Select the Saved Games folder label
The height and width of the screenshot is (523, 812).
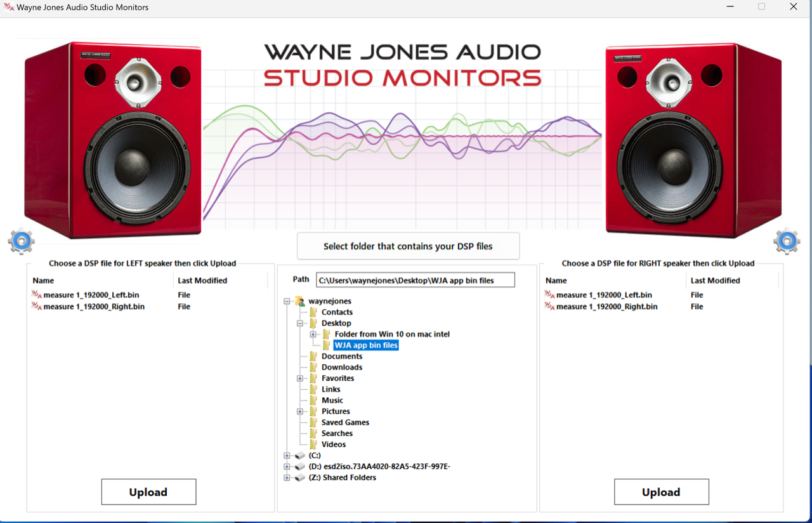(x=345, y=422)
